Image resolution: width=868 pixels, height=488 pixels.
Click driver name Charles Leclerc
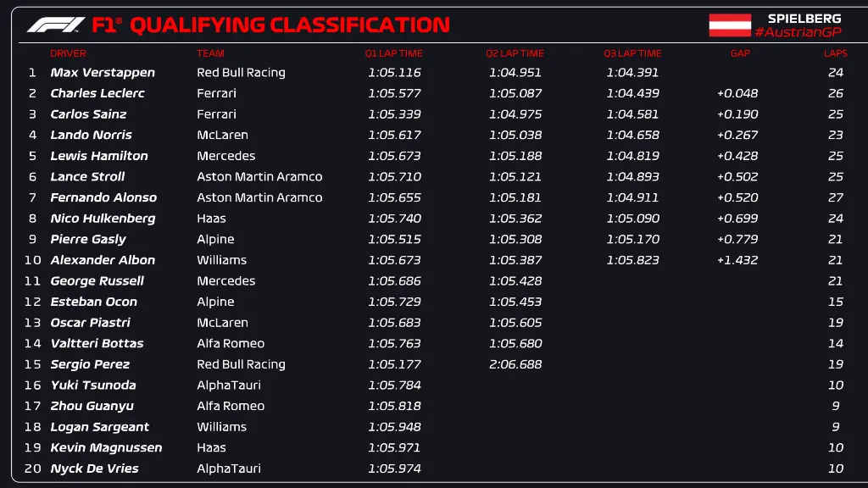click(97, 93)
